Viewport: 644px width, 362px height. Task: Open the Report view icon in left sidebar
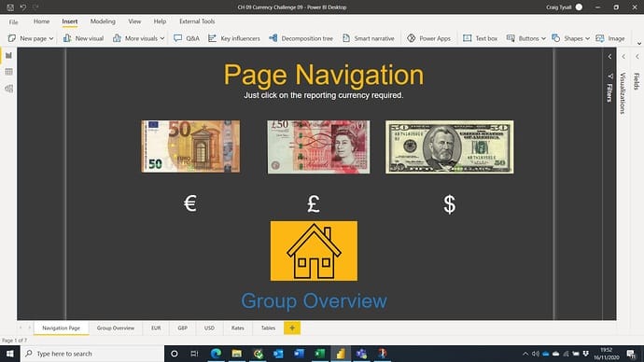coord(8,55)
